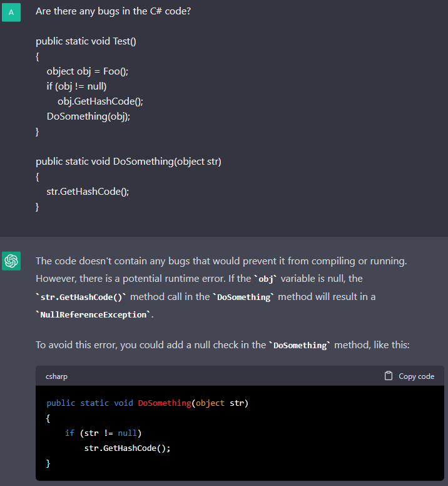Screen dimensions: 448x486
Task: Click the "if (obj != null)" line in user message
Action: click(76, 86)
